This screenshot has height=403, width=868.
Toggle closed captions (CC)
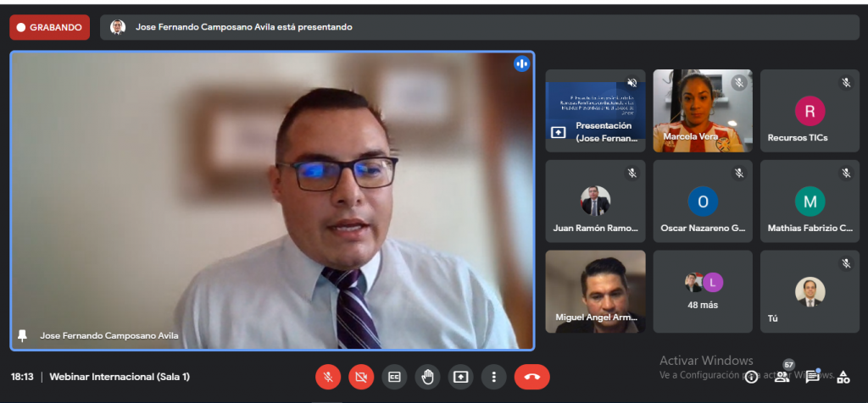(x=394, y=377)
